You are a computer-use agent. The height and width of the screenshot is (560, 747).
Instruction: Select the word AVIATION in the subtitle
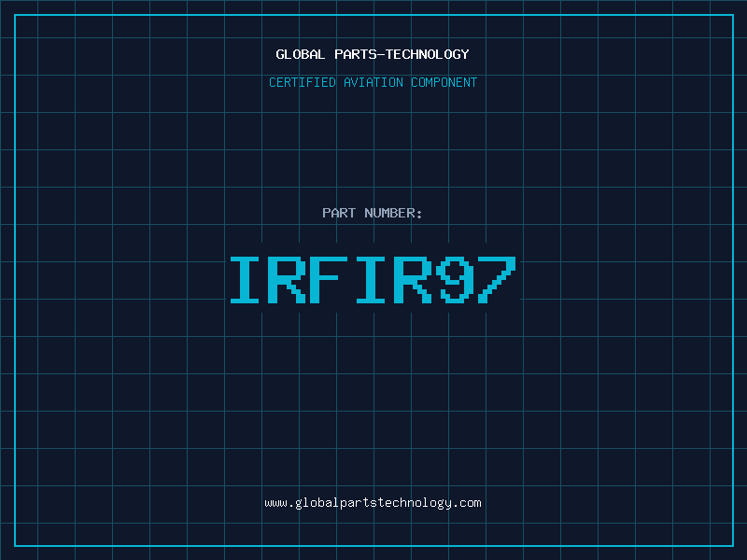[373, 82]
